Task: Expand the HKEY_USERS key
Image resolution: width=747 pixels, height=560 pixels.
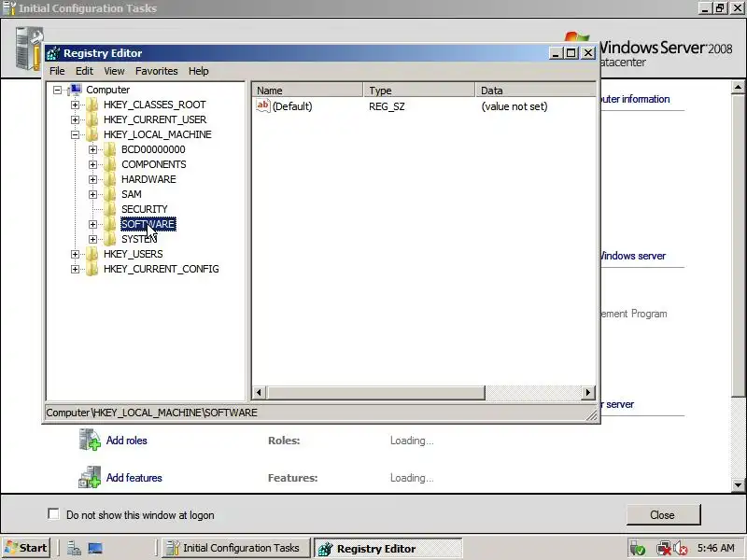Action: [75, 254]
